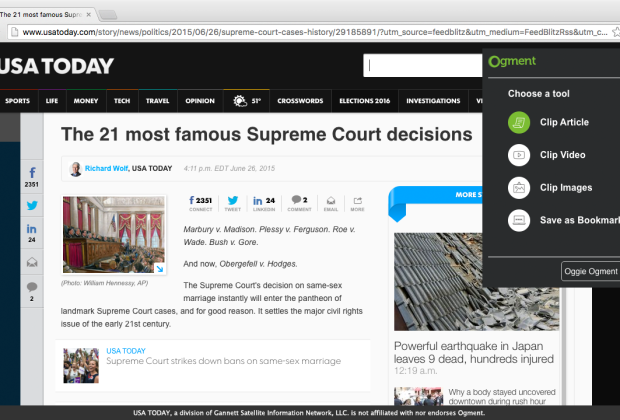This screenshot has width=620, height=420.
Task: Open Elections 2016 section
Action: [365, 101]
